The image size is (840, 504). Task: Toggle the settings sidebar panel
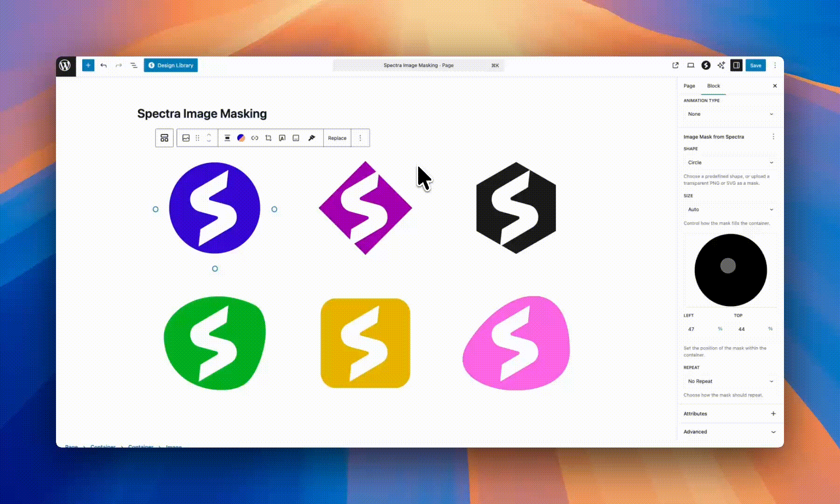click(x=736, y=65)
